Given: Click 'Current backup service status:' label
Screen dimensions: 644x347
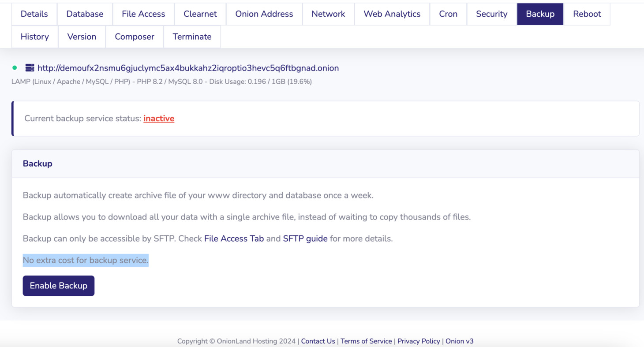Looking at the screenshot, I should pos(83,118).
